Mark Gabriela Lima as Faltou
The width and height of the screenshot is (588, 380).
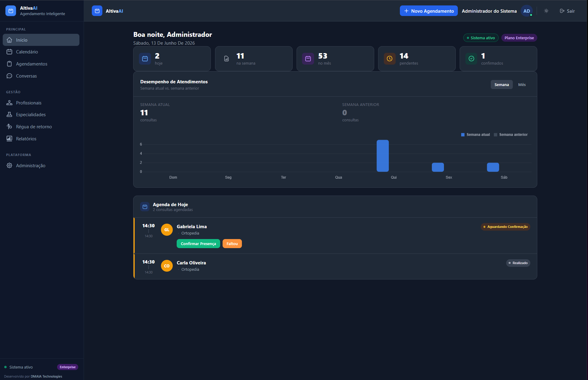[232, 244]
